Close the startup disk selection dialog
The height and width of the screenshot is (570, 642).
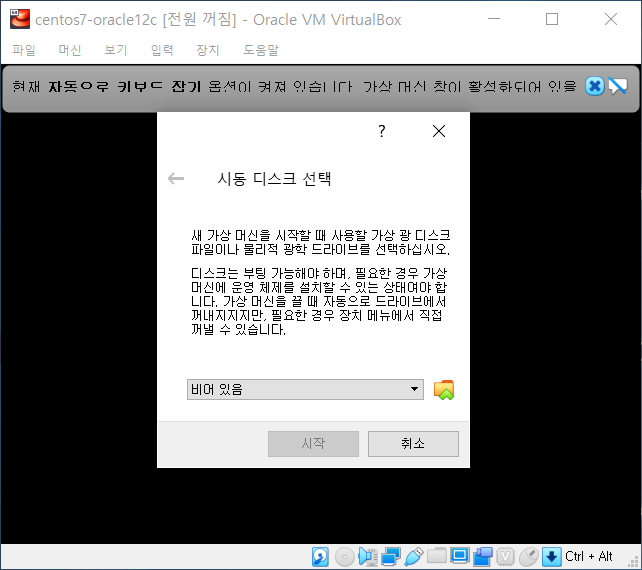439,131
